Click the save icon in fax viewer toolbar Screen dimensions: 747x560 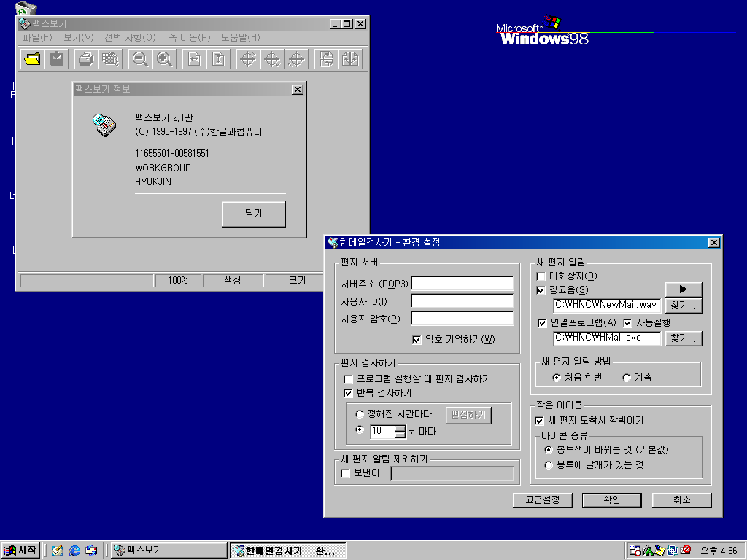(x=57, y=59)
